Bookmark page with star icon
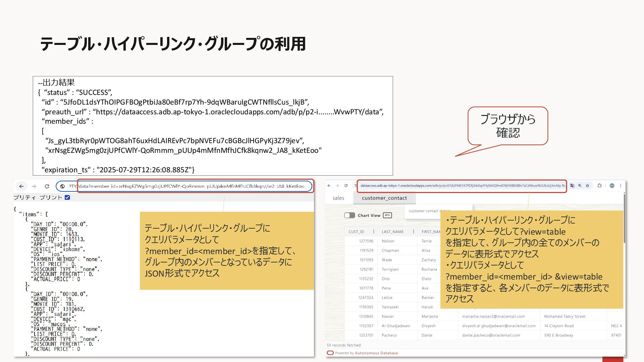The height and width of the screenshot is (362, 644). click(x=587, y=186)
